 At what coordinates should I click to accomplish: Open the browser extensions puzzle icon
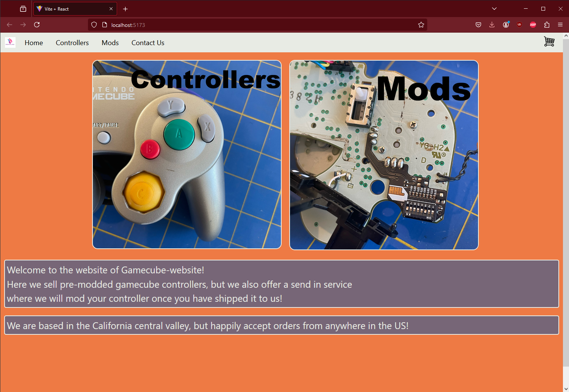click(546, 25)
